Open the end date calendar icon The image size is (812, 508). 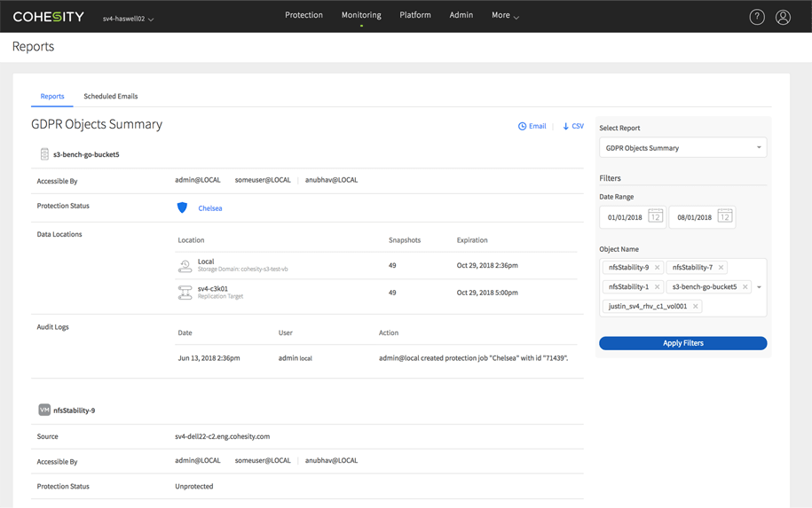[x=725, y=216]
